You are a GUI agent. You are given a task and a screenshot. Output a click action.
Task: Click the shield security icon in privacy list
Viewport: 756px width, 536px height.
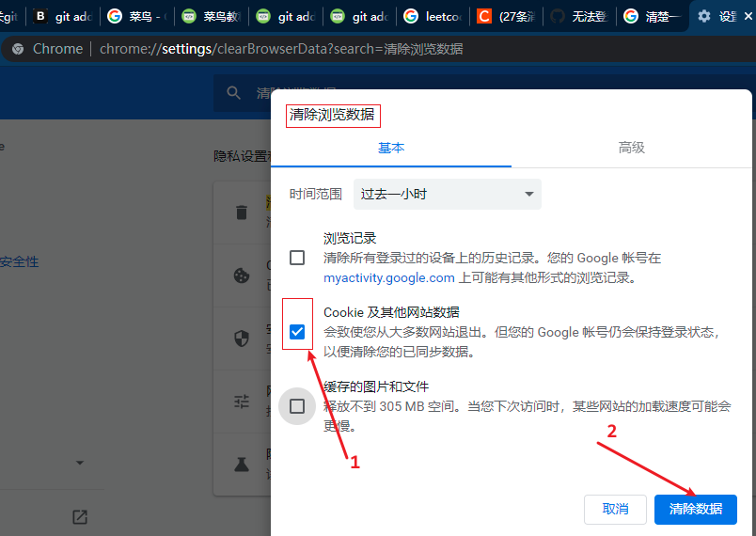point(242,339)
